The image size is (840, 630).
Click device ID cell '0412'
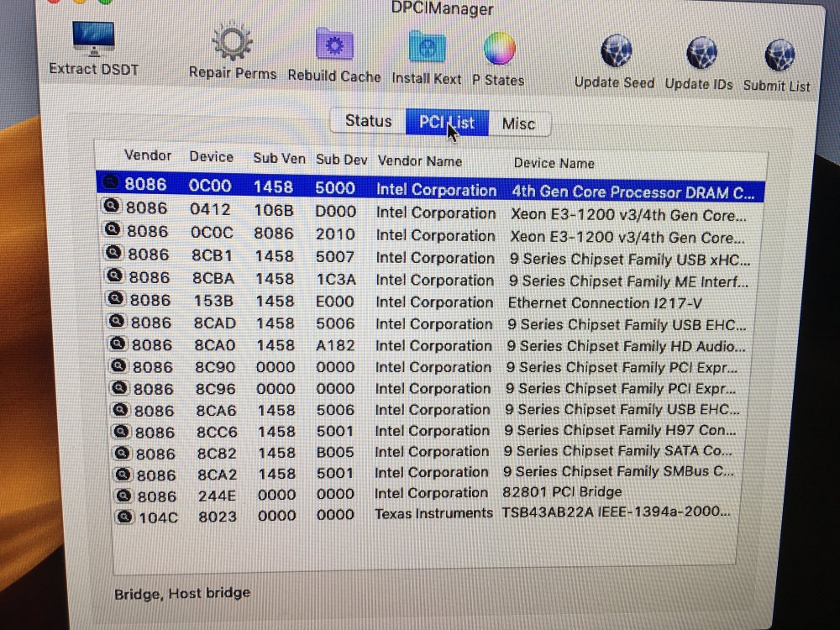point(209,209)
